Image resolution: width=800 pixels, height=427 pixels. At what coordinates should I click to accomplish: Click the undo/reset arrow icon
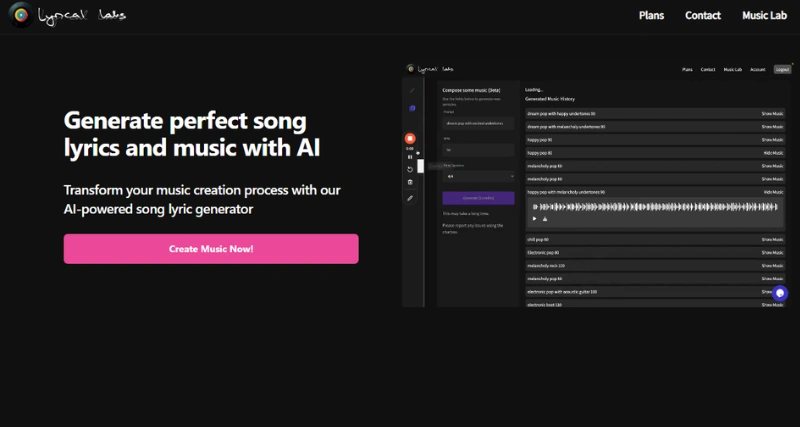pos(410,169)
